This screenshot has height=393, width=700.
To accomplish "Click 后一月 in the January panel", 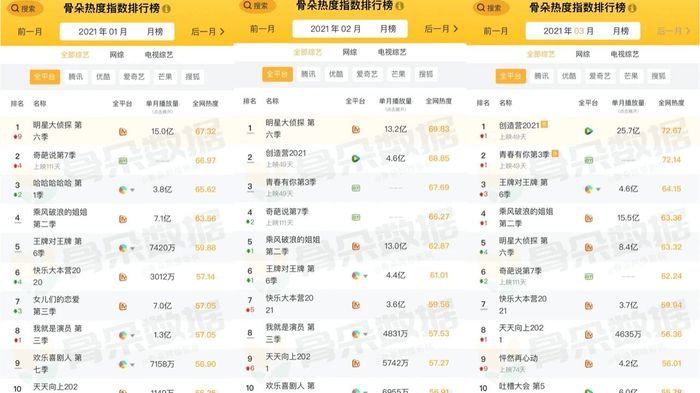I will (x=208, y=32).
